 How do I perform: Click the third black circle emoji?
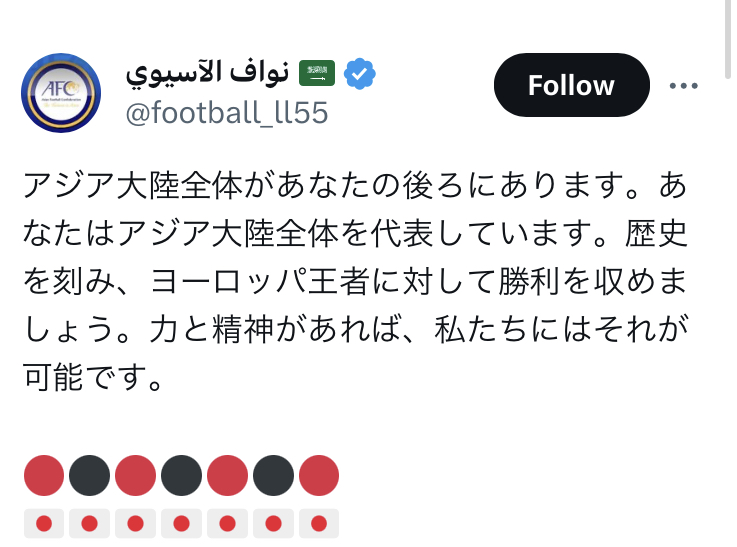pos(273,476)
